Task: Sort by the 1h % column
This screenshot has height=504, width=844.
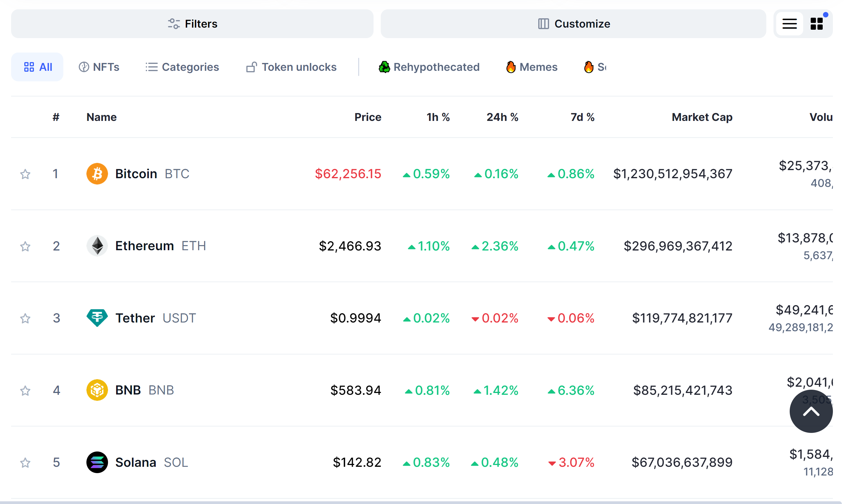Action: (438, 117)
